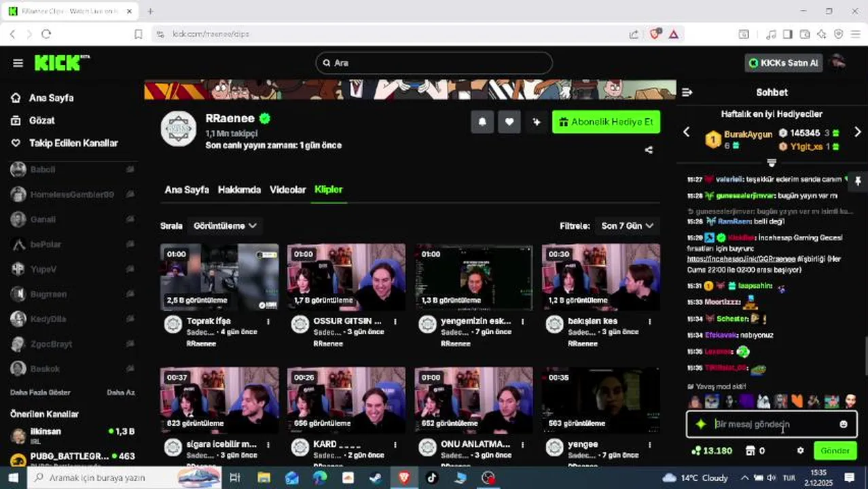Click the Brave Shields icon in address bar
The image size is (868, 489).
[655, 33]
